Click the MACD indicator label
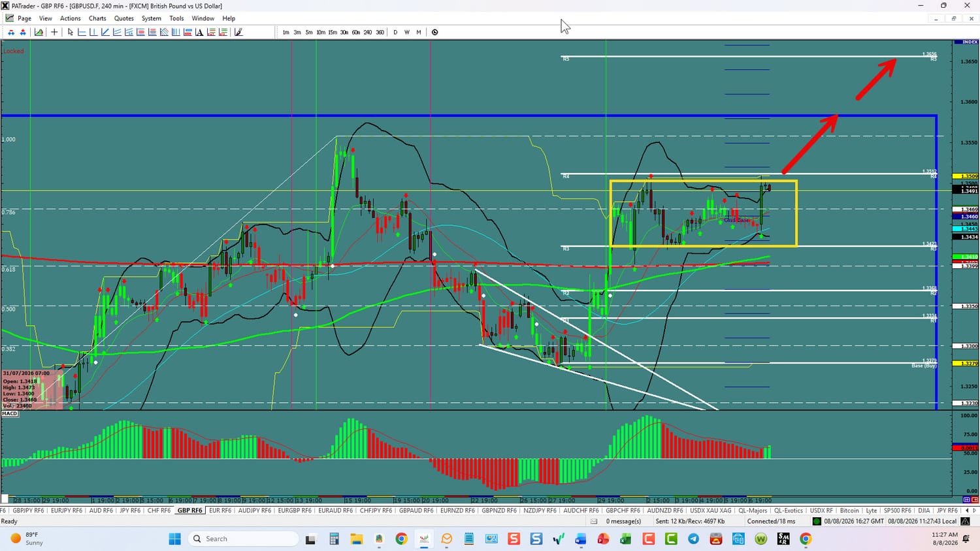Image resolution: width=980 pixels, height=551 pixels. (10, 413)
